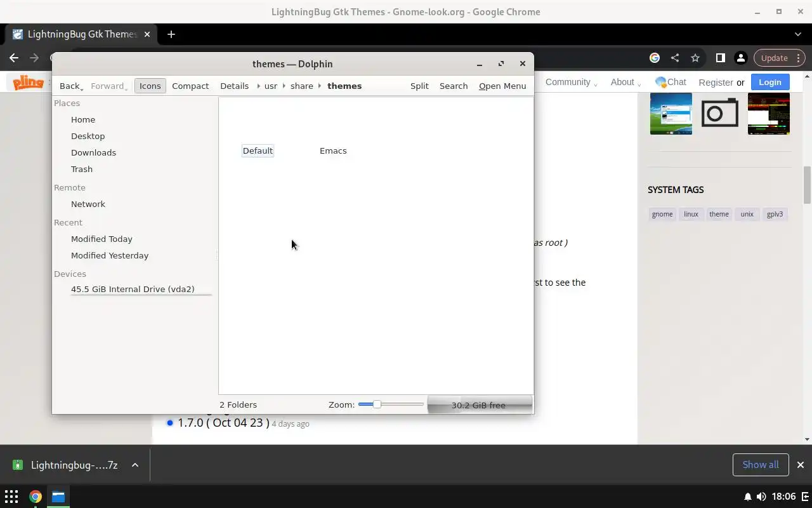Select the theme system tag
Viewport: 812px width, 508px height.
pos(719,214)
